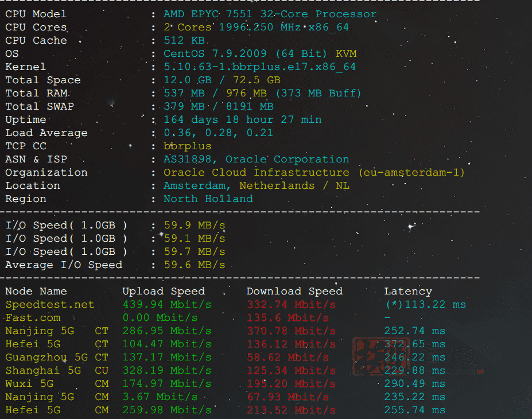Click the Load Average value '0.36, 0.28, 0.21'
The width and height of the screenshot is (532, 419).
219,133
